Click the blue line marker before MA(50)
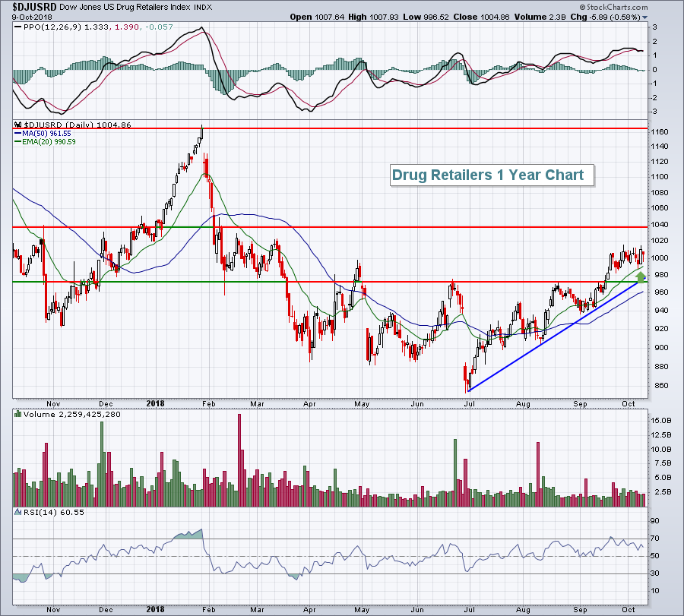The image size is (684, 616). tap(18, 134)
